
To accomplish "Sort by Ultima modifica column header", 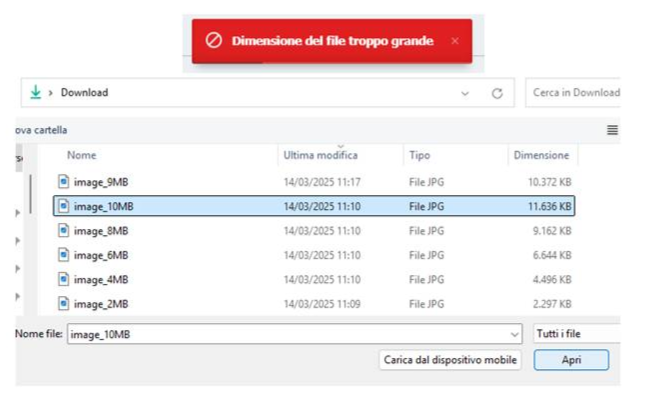I will pos(320,155).
